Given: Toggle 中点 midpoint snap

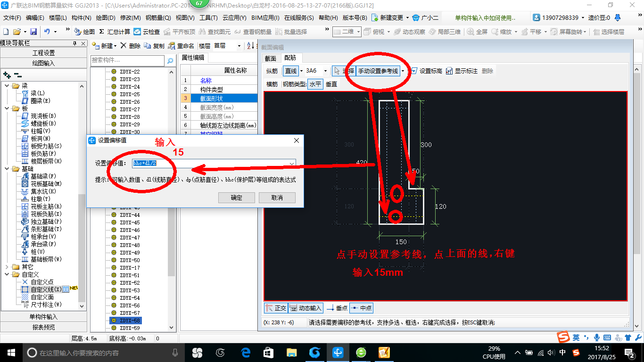Looking at the screenshot, I should (361, 308).
